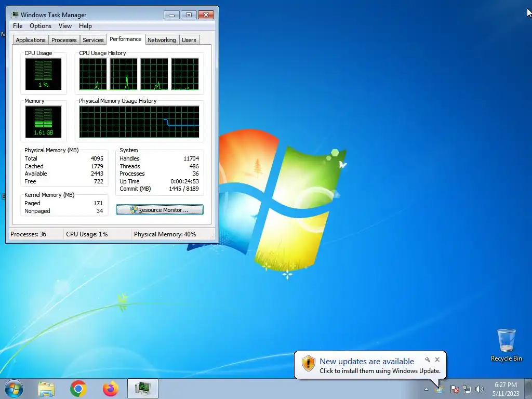
Task: Click the third CPU Usage History graph
Action: coord(154,74)
